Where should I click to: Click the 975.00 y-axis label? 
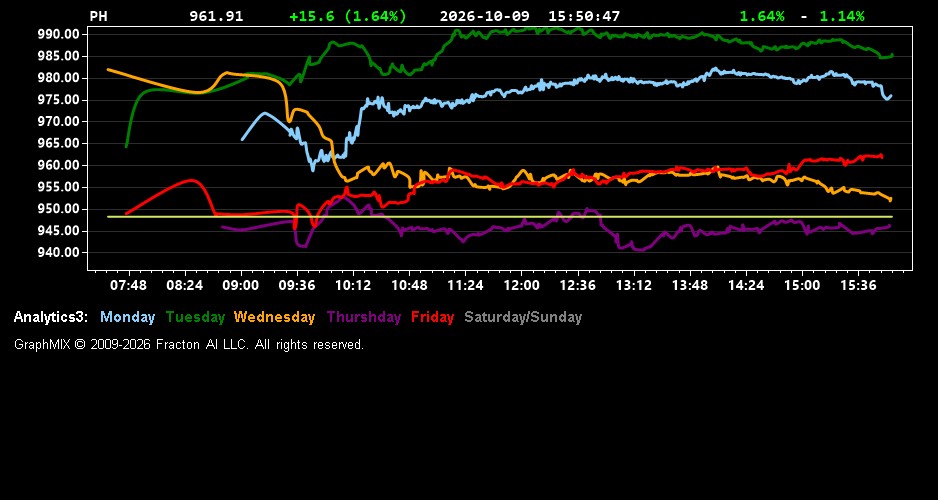click(x=58, y=100)
